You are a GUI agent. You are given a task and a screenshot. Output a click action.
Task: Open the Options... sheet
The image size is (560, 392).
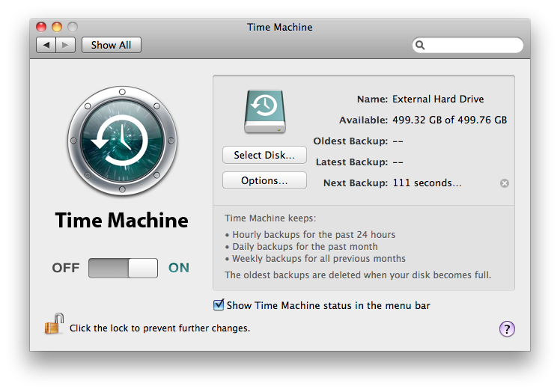264,180
